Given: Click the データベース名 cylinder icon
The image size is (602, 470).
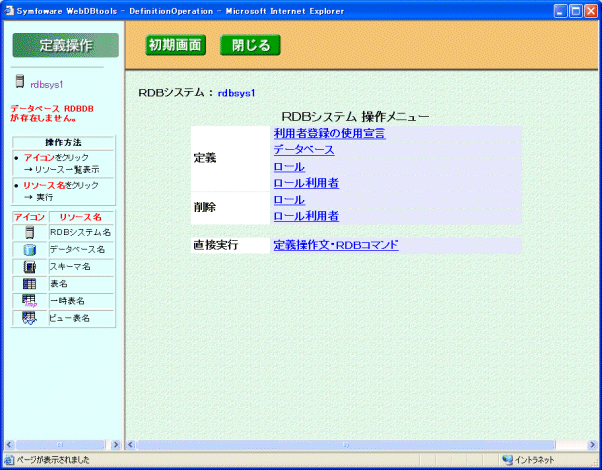Looking at the screenshot, I should point(29,249).
